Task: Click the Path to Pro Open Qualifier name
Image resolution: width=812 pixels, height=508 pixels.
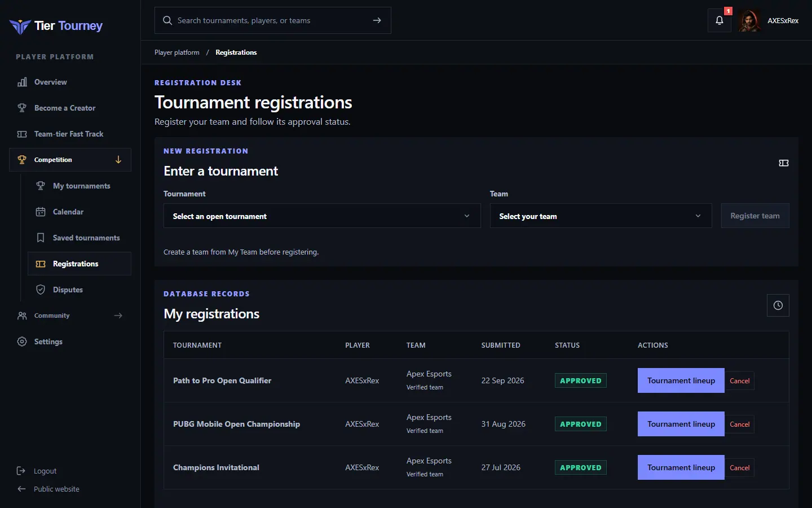Action: tap(222, 381)
